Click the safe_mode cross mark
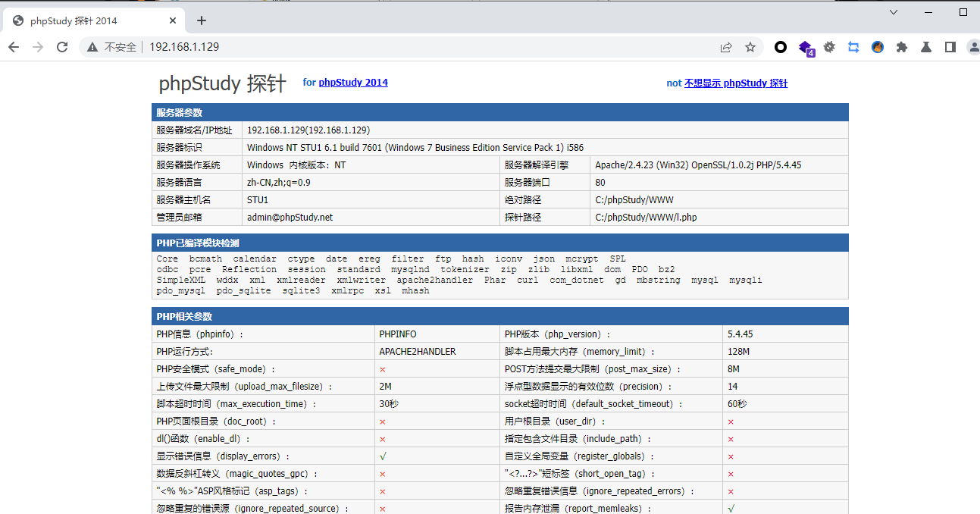 point(383,369)
